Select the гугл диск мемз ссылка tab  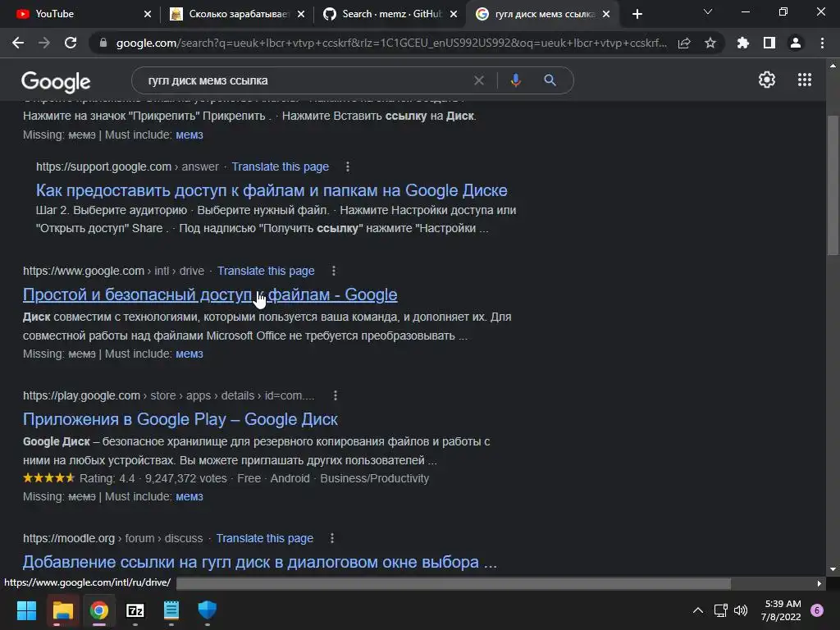(541, 14)
